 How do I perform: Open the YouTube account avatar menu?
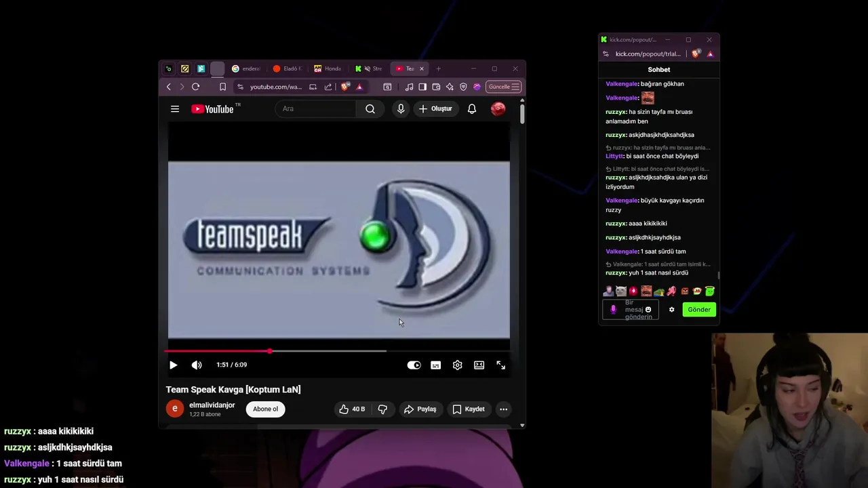click(x=498, y=108)
